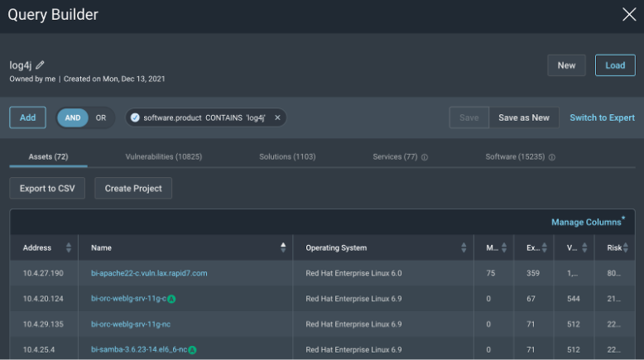Click the info icon beside Software tab
The image size is (644, 360).
click(552, 157)
